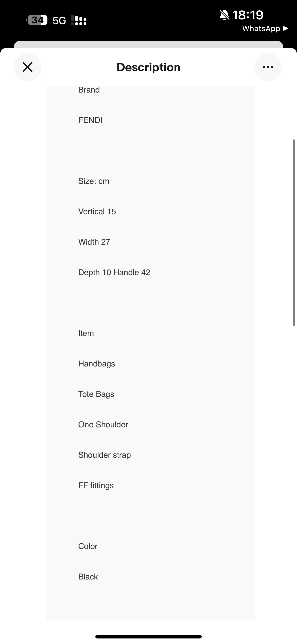
Task: Open the three-dot more options menu
Action: [x=268, y=67]
